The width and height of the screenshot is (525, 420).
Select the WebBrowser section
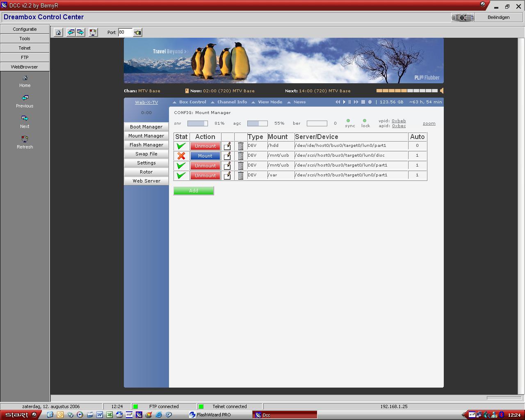[25, 67]
